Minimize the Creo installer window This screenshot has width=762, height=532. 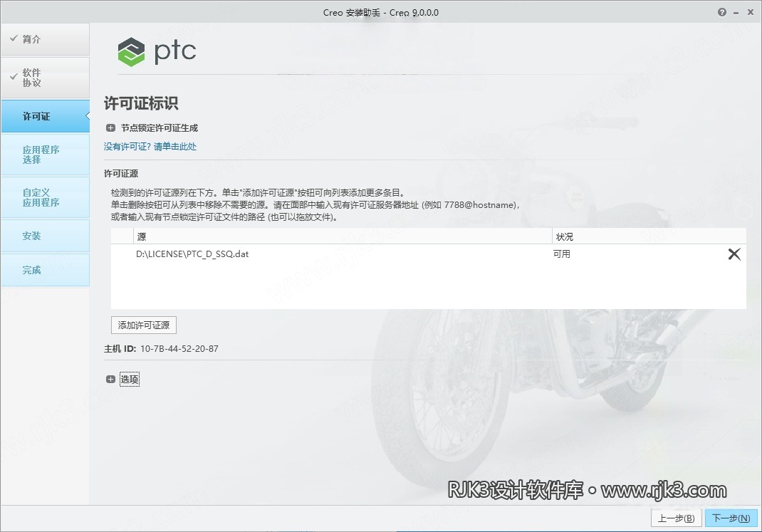[736, 13]
